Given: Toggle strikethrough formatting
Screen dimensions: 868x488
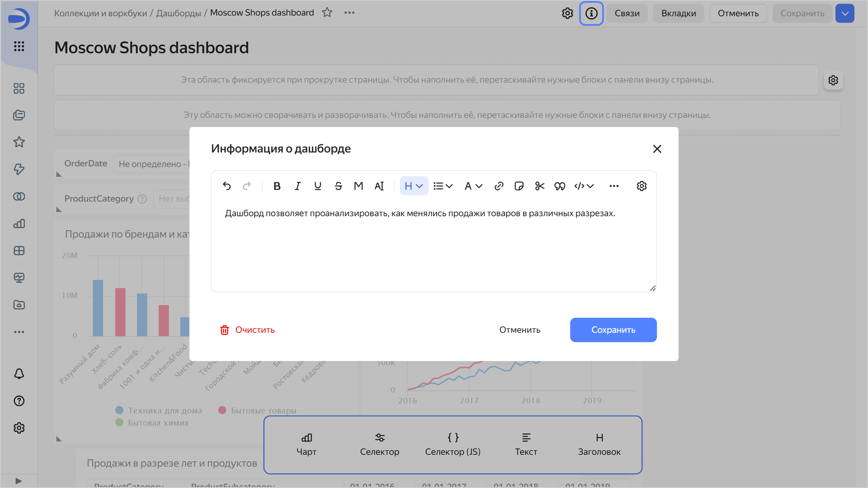Looking at the screenshot, I should click(x=338, y=186).
